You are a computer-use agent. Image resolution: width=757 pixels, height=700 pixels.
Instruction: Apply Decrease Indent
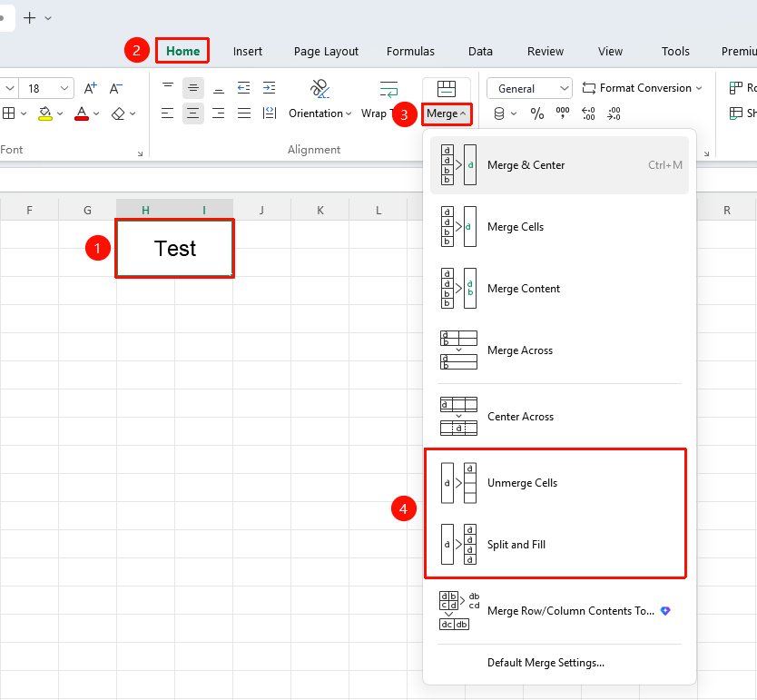[244, 88]
